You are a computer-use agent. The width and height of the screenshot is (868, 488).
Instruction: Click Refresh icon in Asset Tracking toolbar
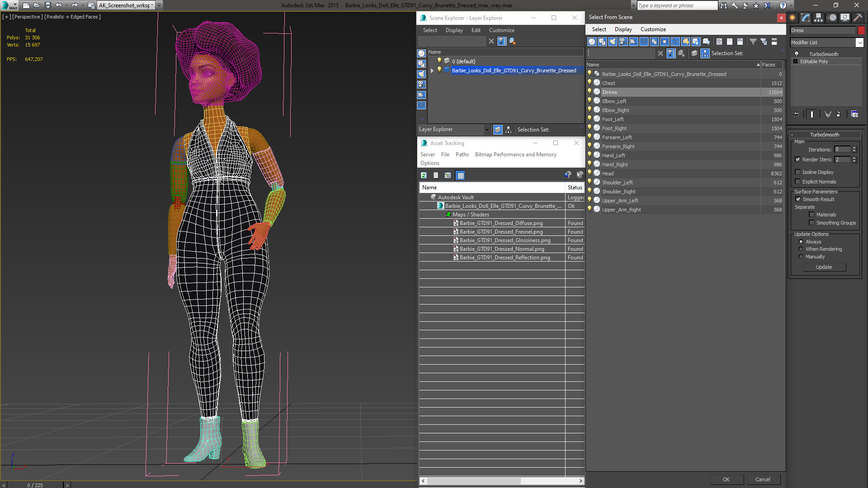click(424, 175)
